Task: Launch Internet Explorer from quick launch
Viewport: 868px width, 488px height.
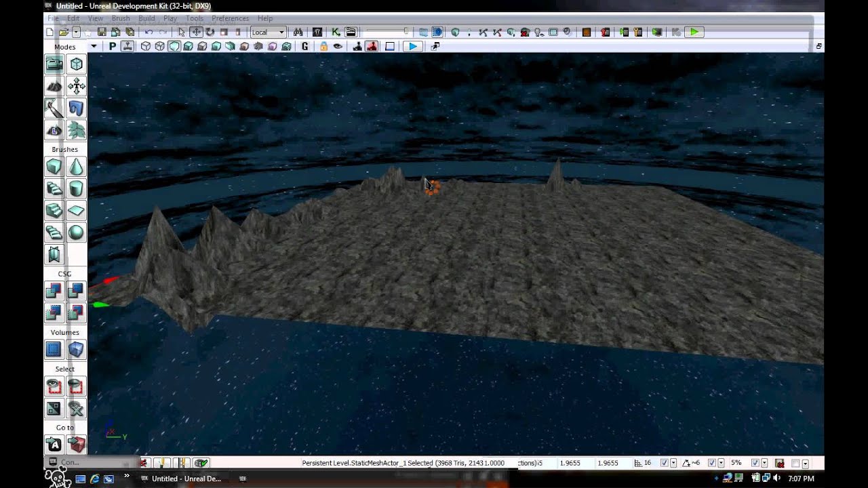Action: [94, 479]
